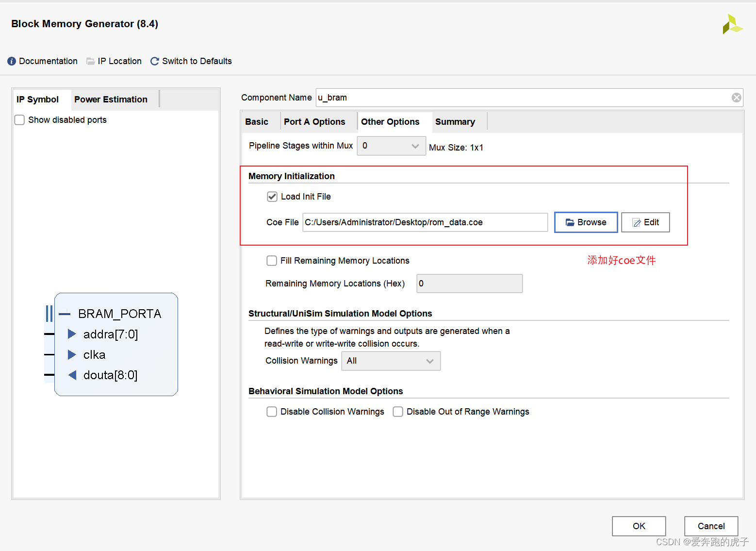Uncheck the Load Init File checkbox

tap(272, 197)
